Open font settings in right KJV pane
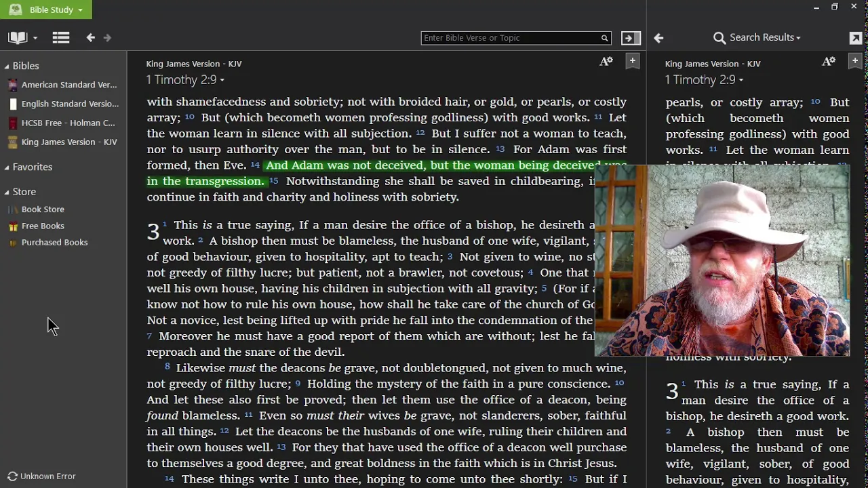Image resolution: width=868 pixels, height=488 pixels. pos(829,62)
